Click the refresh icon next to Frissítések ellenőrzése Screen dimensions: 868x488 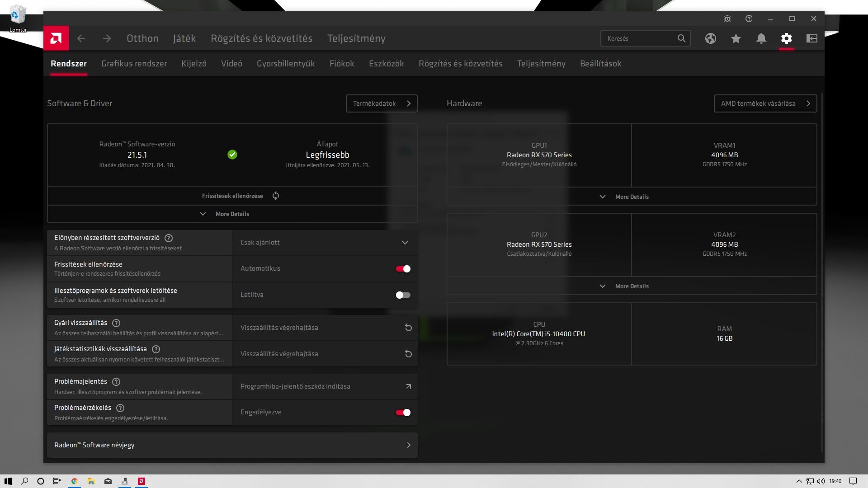click(276, 196)
